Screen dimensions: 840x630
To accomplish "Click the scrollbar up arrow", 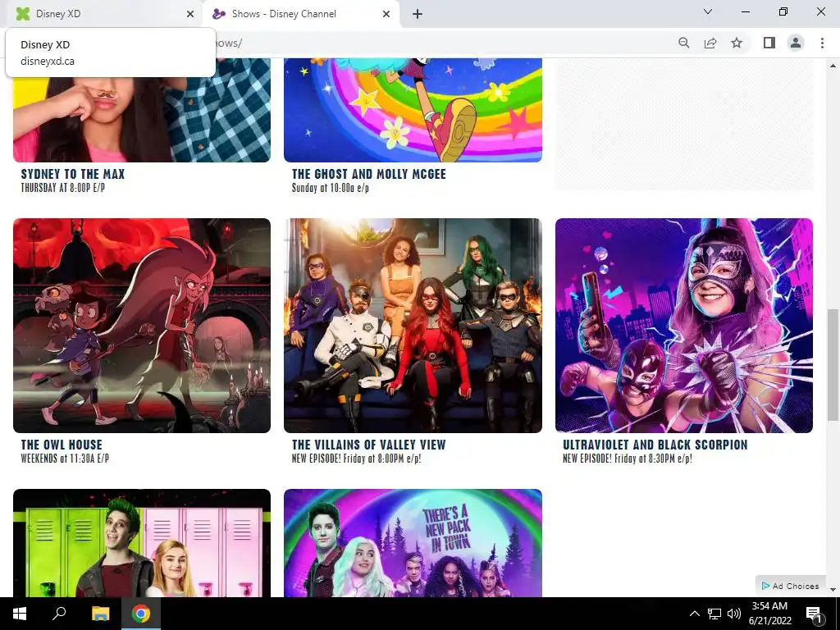I will (833, 66).
